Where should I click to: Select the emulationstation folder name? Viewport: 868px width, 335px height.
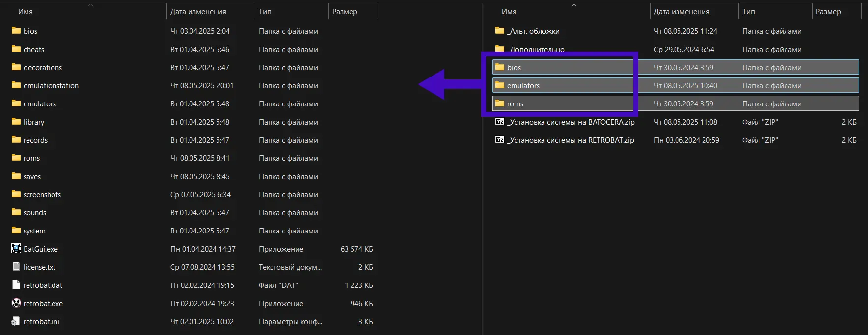[x=51, y=85]
